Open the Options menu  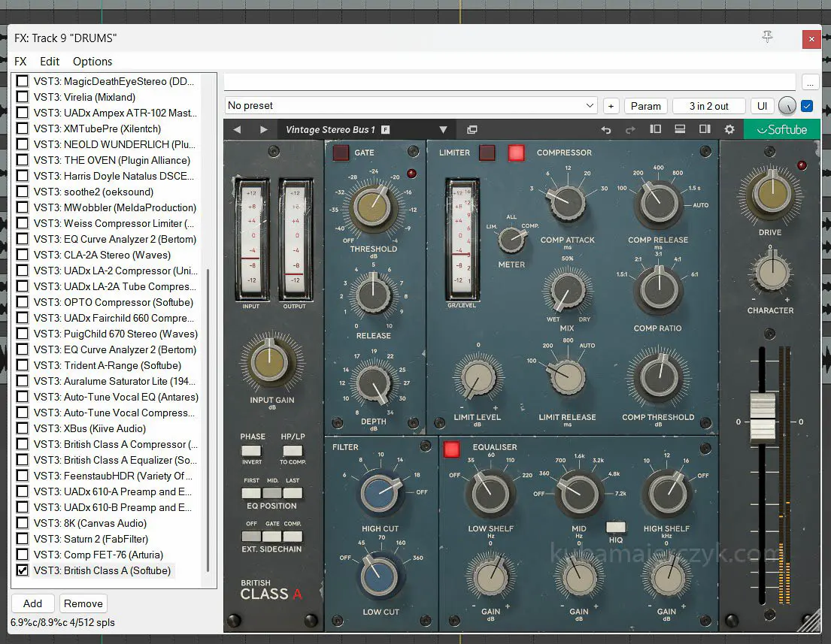point(93,62)
